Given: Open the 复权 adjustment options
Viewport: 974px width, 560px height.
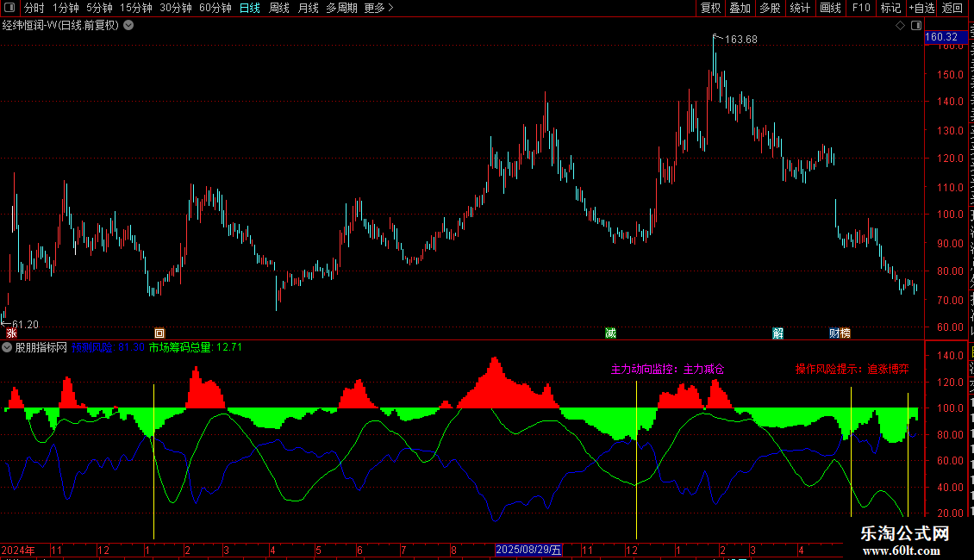Looking at the screenshot, I should click(710, 8).
